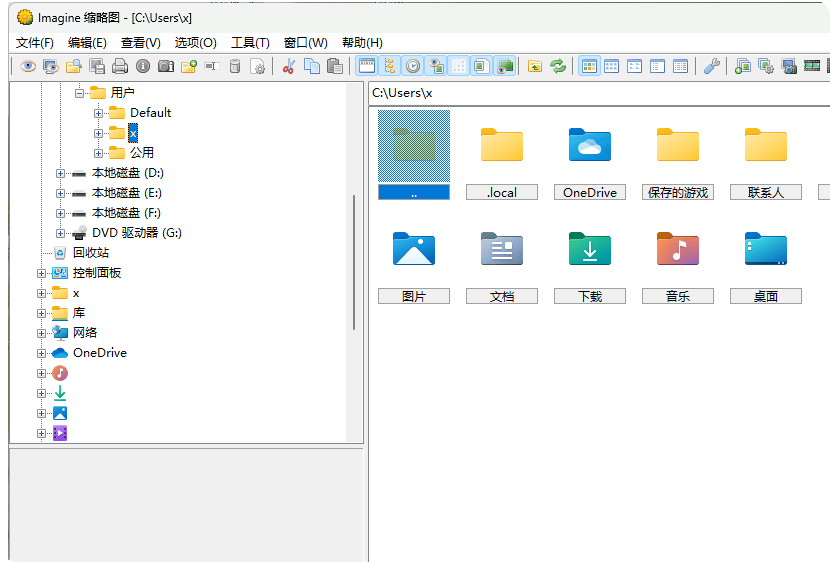Collapse the 用户 folder in the tree

pos(79,93)
